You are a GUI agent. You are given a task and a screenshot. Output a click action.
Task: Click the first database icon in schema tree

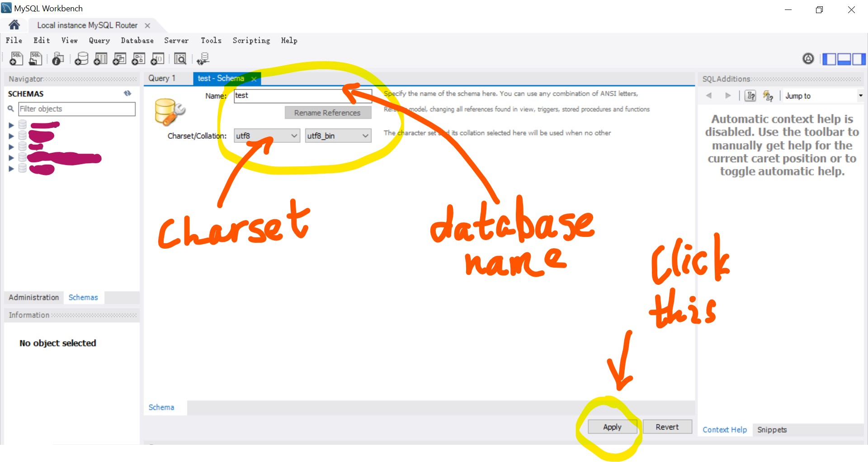pos(23,125)
